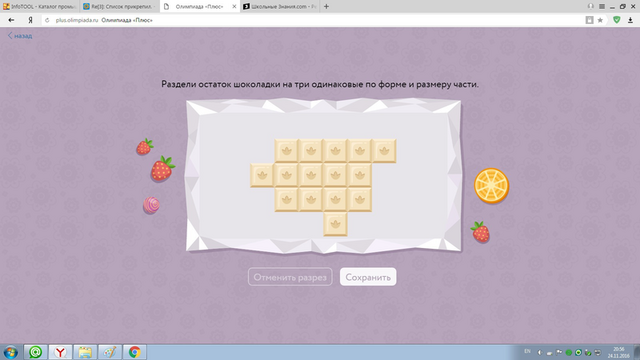Open a new tab with plus

point(326,7)
